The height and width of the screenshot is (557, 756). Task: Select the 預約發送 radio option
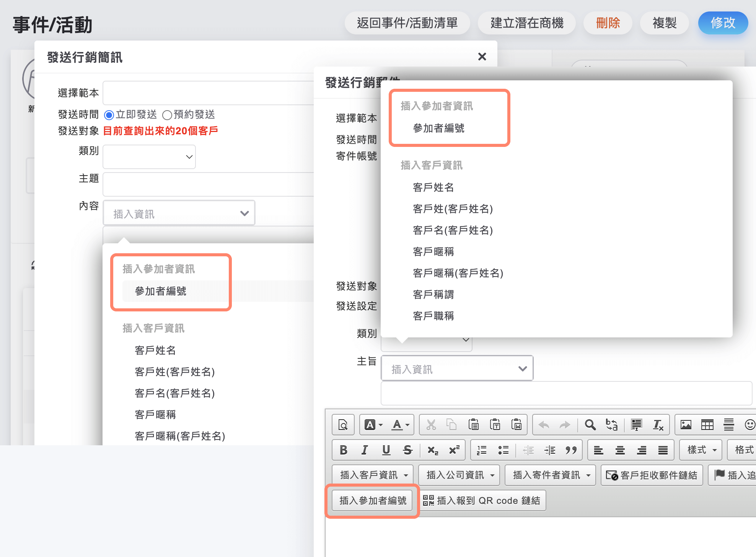pyautogui.click(x=167, y=115)
